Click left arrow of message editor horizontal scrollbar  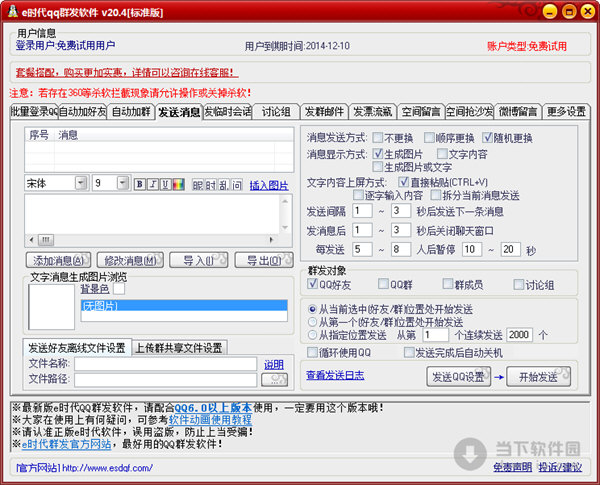click(31, 240)
